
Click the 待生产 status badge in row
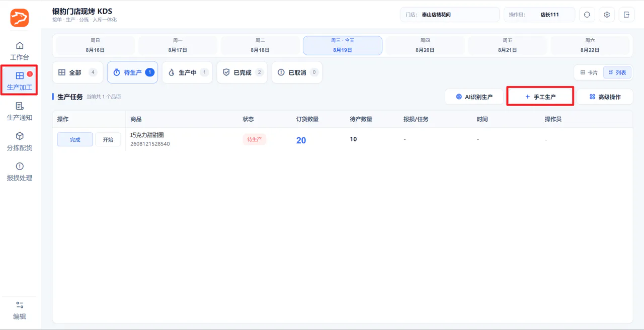(255, 139)
